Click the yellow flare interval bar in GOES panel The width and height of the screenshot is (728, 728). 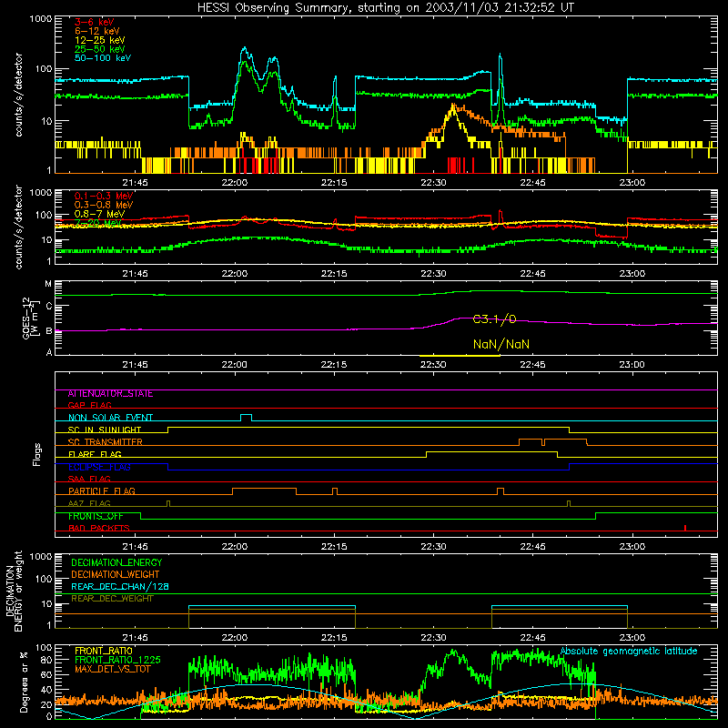[x=460, y=356]
